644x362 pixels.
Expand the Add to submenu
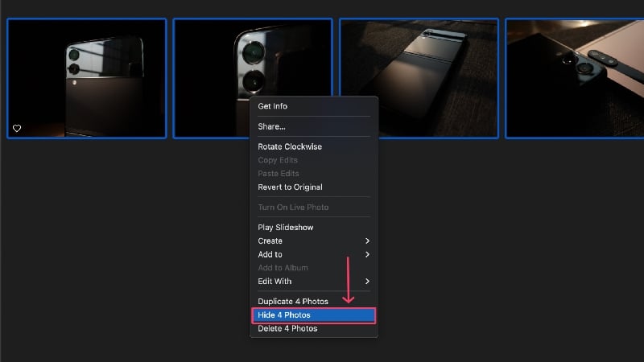[314, 254]
